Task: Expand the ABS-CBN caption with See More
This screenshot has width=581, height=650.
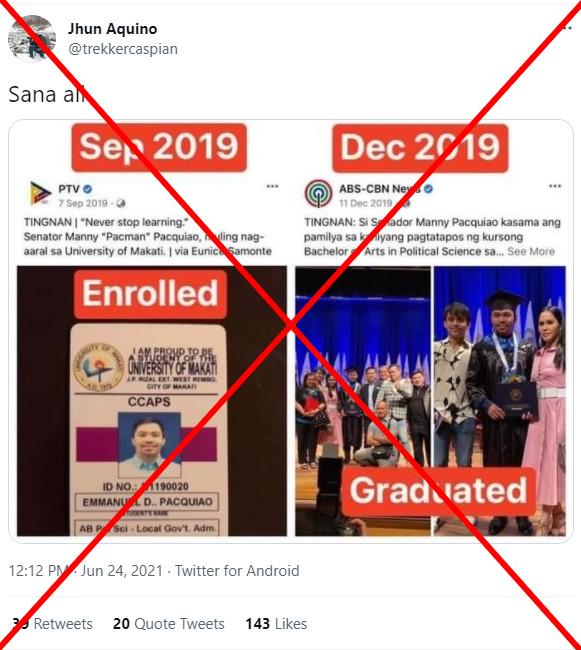Action: tap(531, 251)
